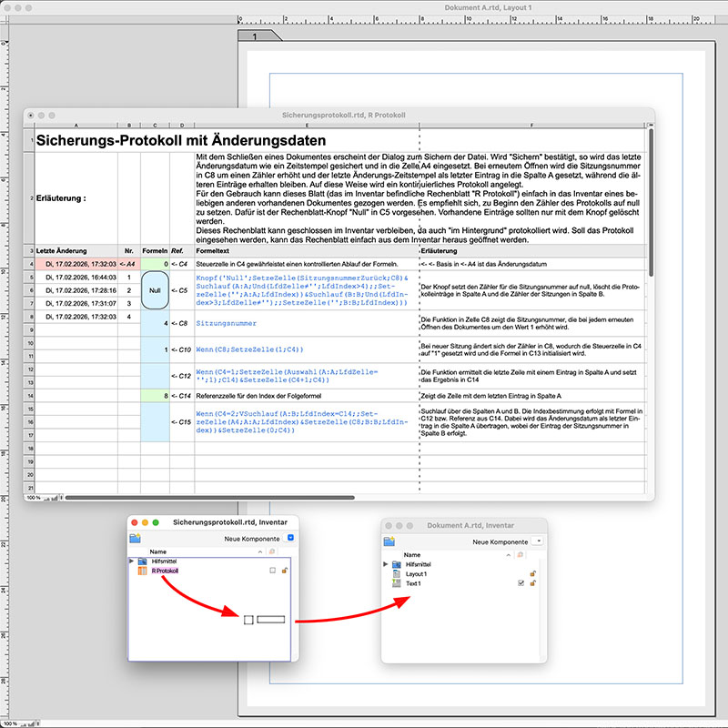Screen dimensions: 728x728
Task: Select page tab 1 of Layout 1
Action: [257, 35]
